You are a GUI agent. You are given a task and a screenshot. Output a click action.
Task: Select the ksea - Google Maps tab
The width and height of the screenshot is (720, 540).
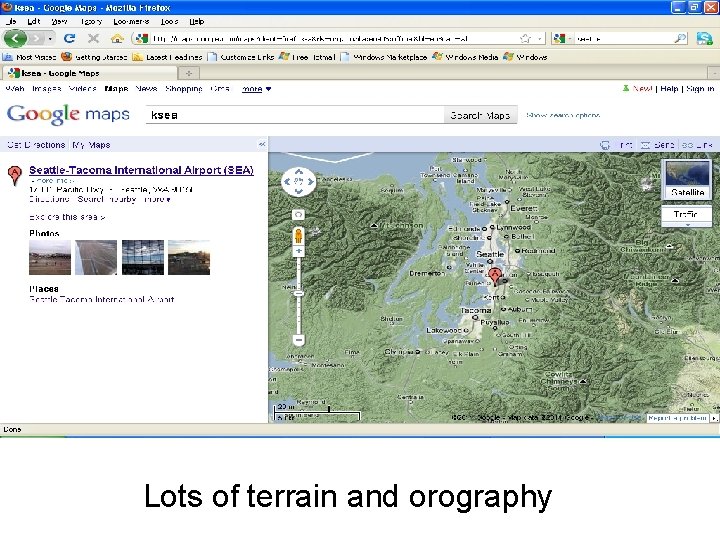click(90, 73)
